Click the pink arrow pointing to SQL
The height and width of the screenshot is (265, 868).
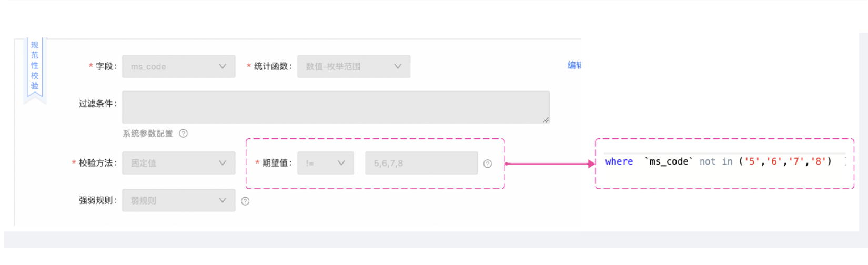click(x=550, y=164)
